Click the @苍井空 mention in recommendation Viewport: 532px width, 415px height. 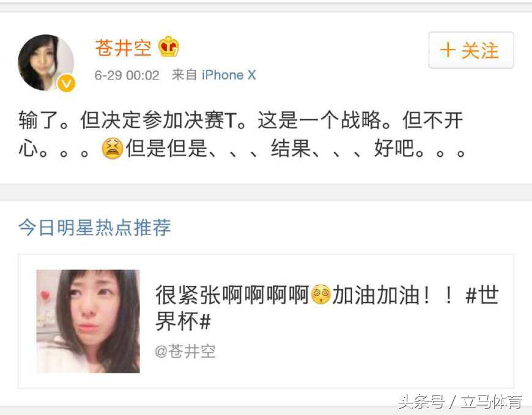[x=185, y=351]
